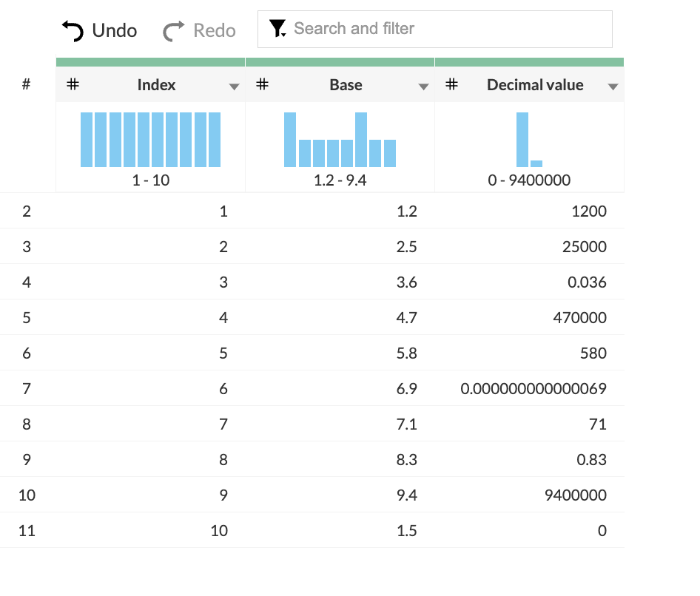Click the row number column header #

click(27, 85)
